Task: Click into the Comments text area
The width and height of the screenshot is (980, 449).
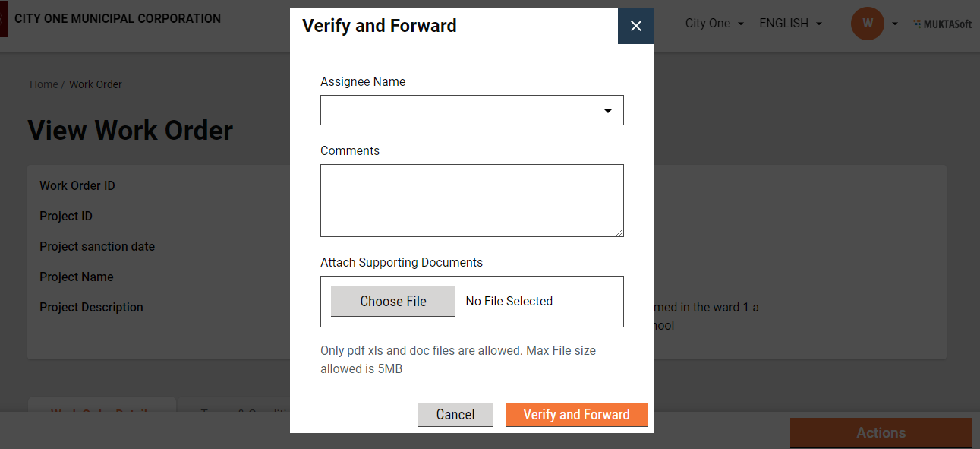Action: [471, 200]
